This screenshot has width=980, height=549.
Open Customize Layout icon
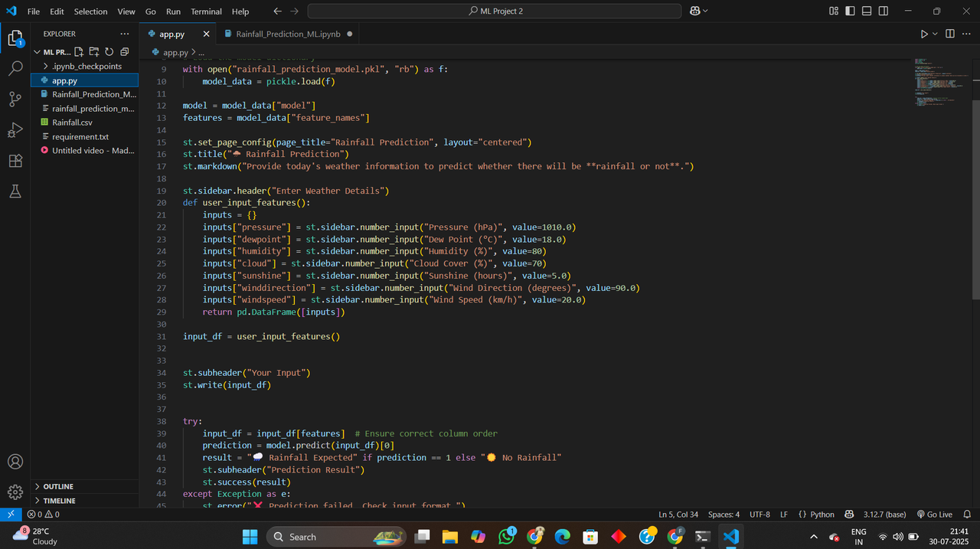tap(834, 11)
